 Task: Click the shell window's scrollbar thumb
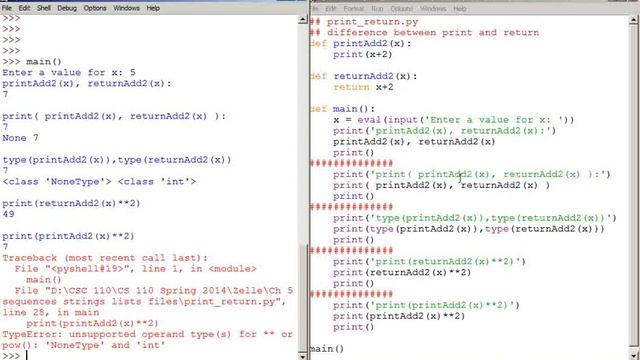(302, 298)
